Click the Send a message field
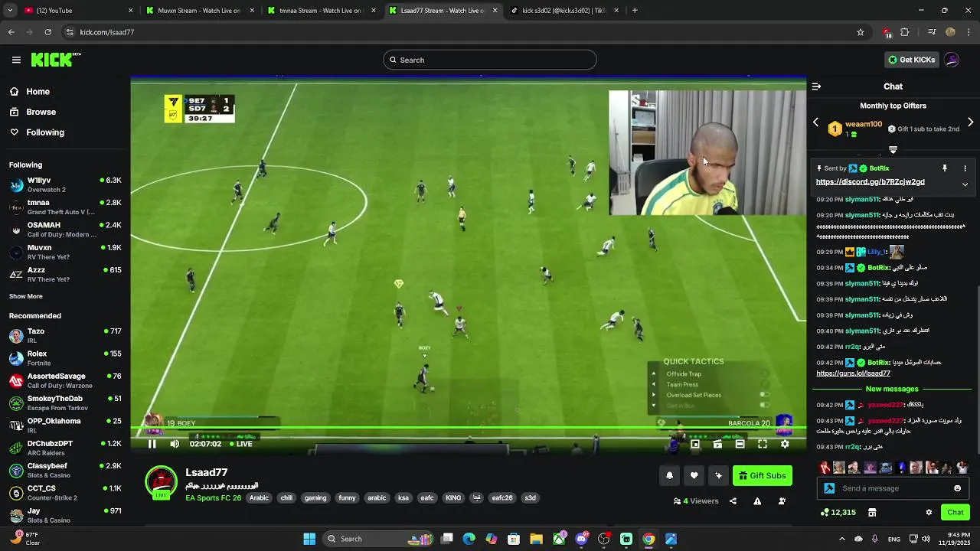 (x=893, y=488)
